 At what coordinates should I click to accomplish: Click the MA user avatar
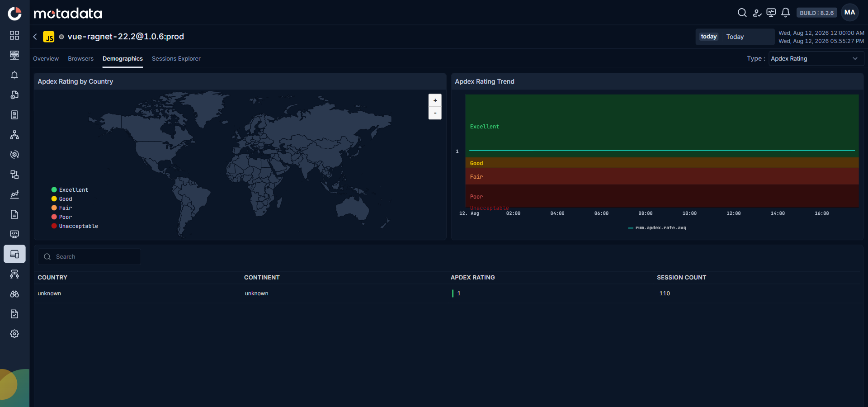tap(850, 13)
